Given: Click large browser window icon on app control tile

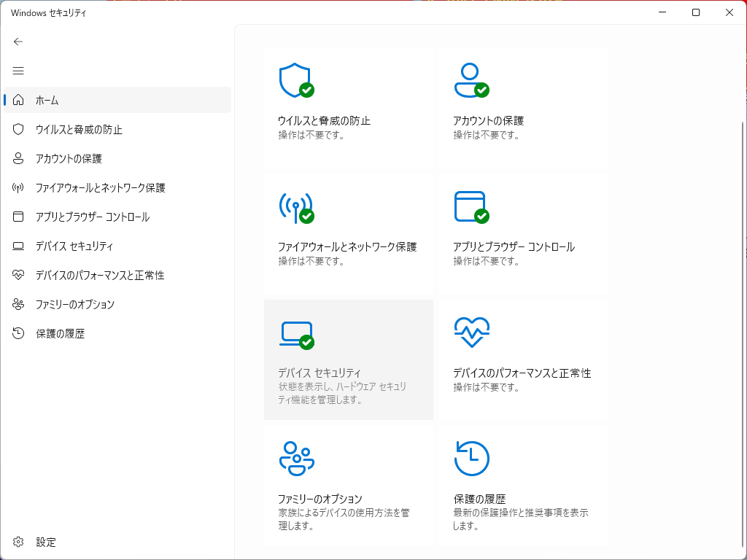Looking at the screenshot, I should [471, 206].
